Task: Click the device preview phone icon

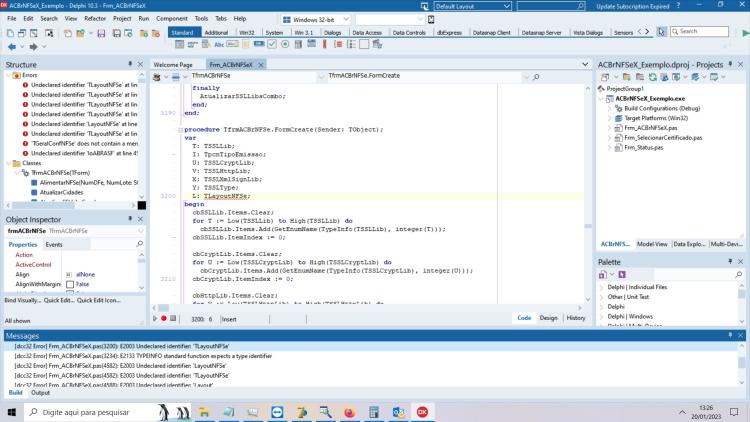Action: coord(431,20)
